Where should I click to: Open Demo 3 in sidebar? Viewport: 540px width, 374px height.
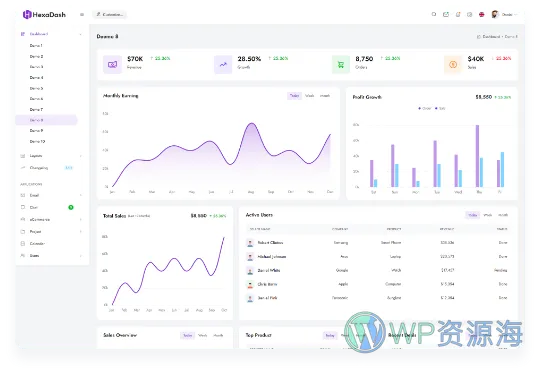(36, 67)
